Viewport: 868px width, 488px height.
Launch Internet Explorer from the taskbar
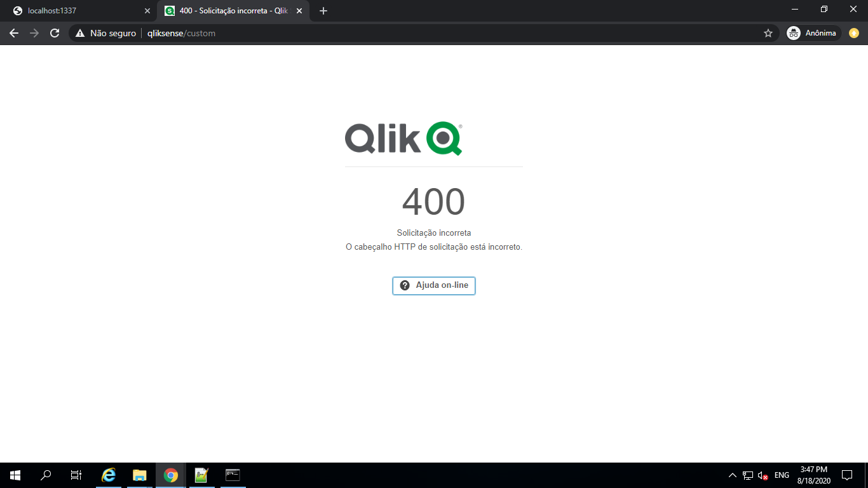point(109,475)
